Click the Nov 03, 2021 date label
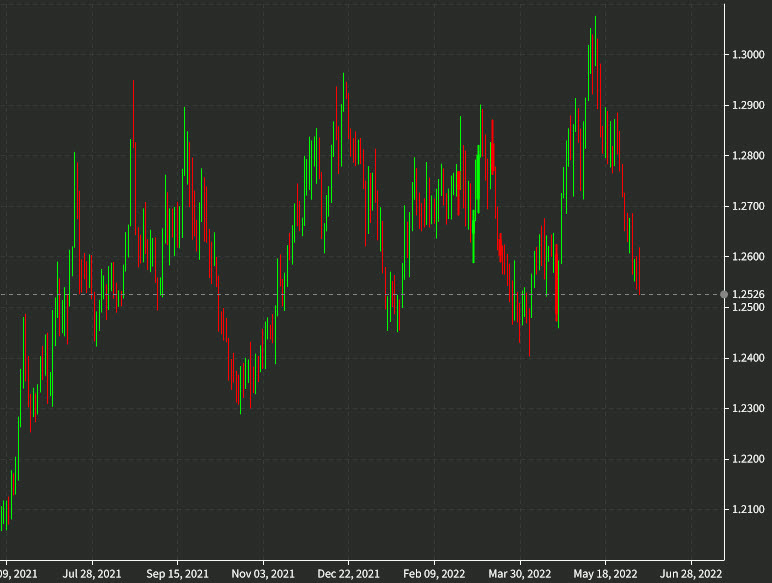Screen dimensions: 772x583 click(263, 574)
